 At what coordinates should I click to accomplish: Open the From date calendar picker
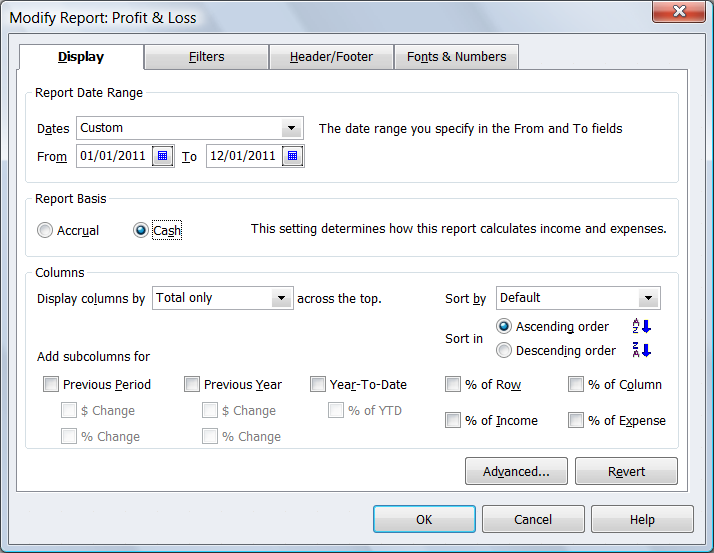click(163, 156)
